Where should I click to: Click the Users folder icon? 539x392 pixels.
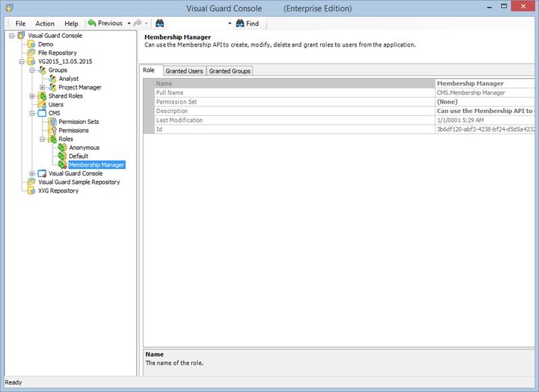click(42, 104)
